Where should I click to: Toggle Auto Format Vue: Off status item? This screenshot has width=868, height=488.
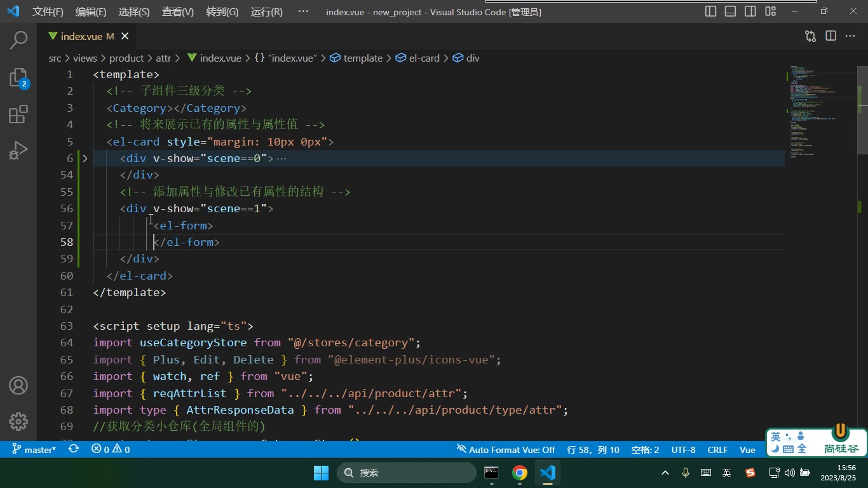pyautogui.click(x=506, y=449)
